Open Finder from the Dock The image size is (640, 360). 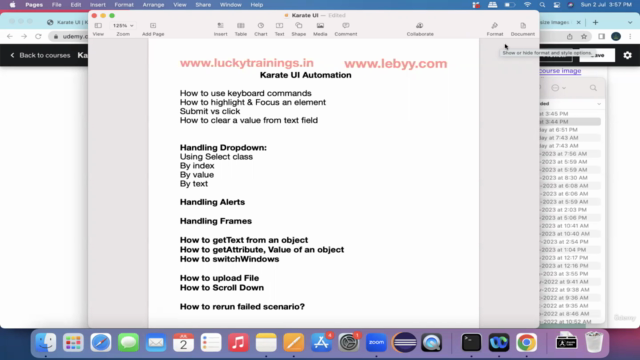pyautogui.click(x=45, y=342)
